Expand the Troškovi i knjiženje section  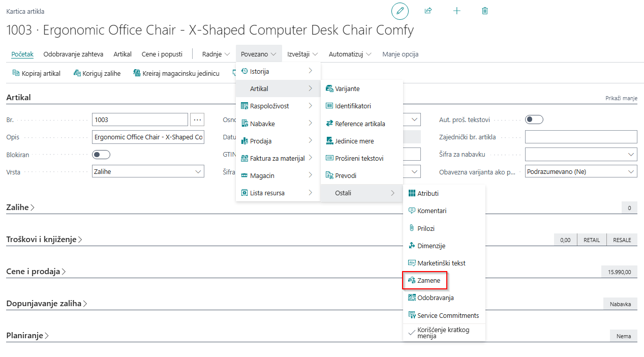pos(44,240)
